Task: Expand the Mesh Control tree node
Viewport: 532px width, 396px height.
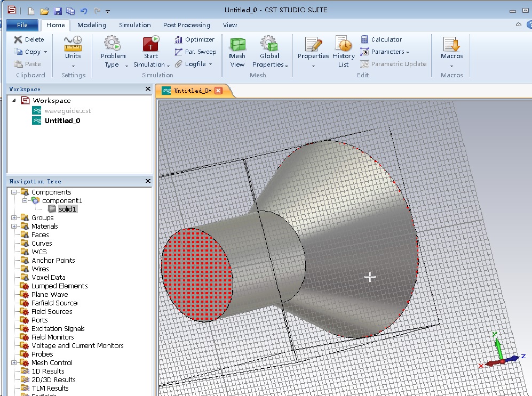Action: pyautogui.click(x=14, y=363)
